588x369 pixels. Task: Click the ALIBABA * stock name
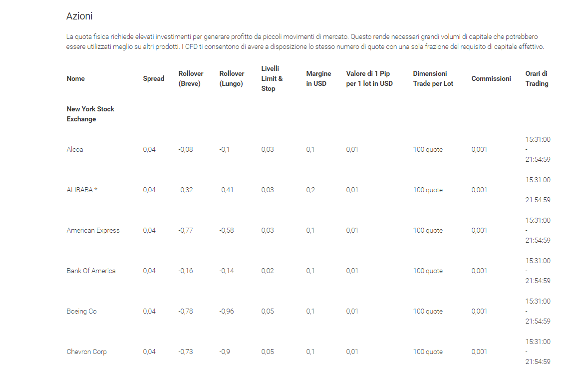pyautogui.click(x=82, y=190)
